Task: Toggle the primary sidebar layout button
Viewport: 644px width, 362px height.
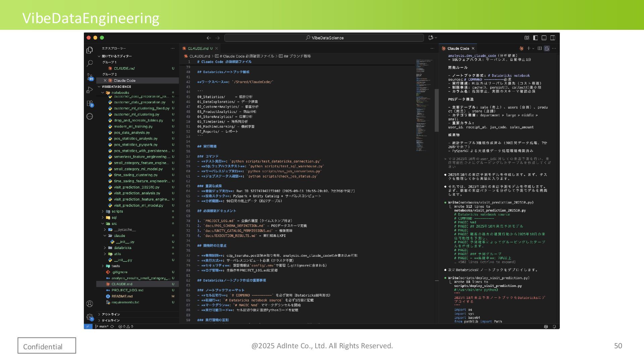Action: click(x=535, y=38)
